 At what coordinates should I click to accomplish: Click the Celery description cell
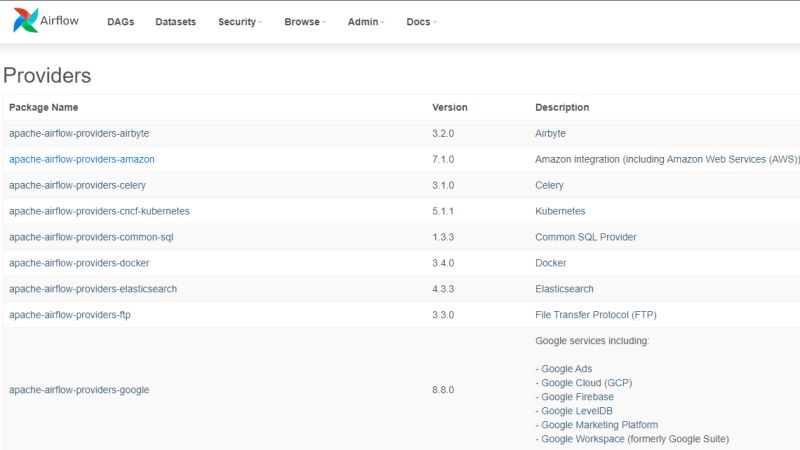pyautogui.click(x=549, y=185)
